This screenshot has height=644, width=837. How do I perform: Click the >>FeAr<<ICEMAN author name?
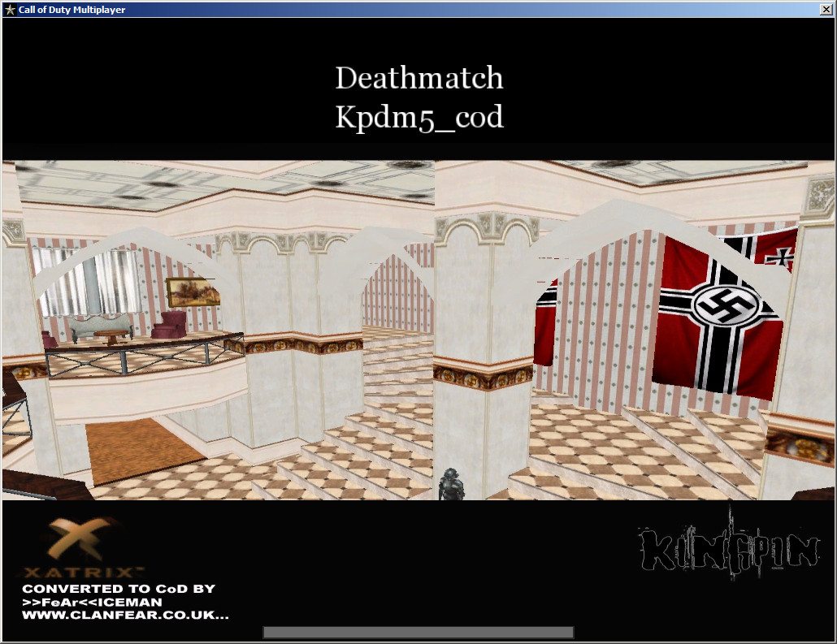tap(92, 602)
